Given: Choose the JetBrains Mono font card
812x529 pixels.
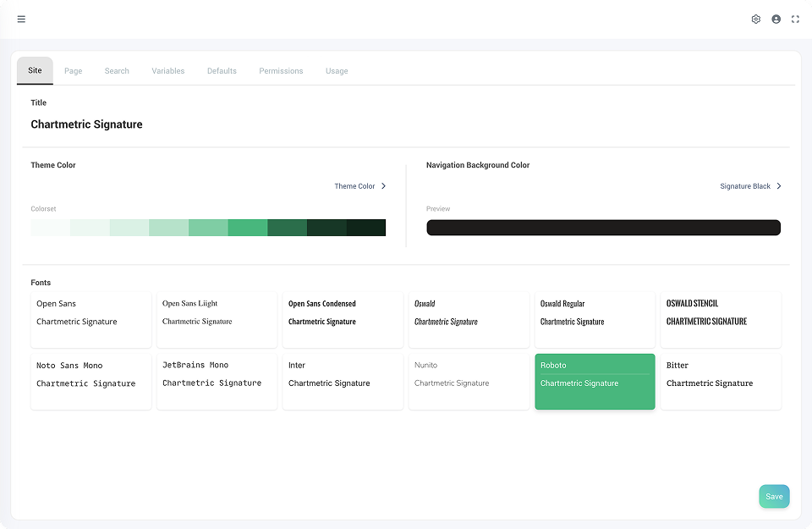Looking at the screenshot, I should pyautogui.click(x=217, y=382).
